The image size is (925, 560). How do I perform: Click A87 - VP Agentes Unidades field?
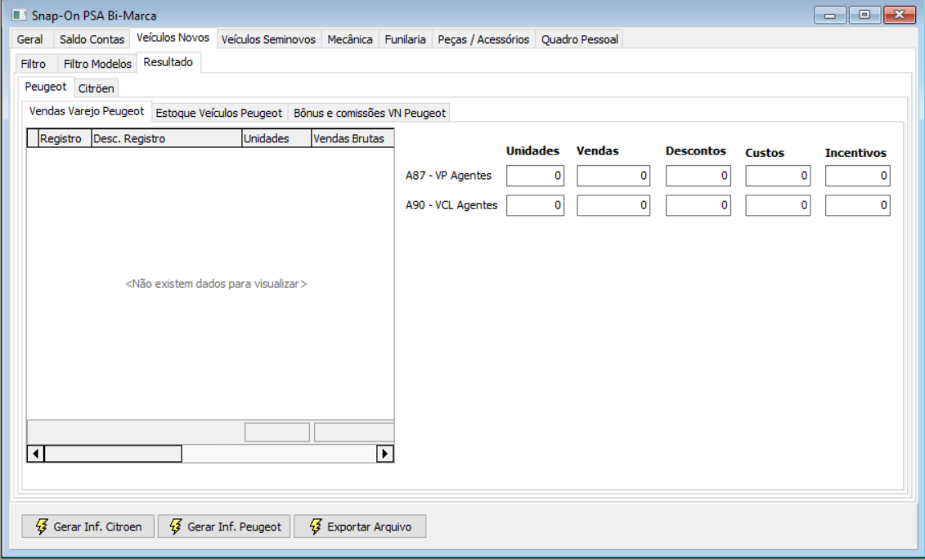535,176
